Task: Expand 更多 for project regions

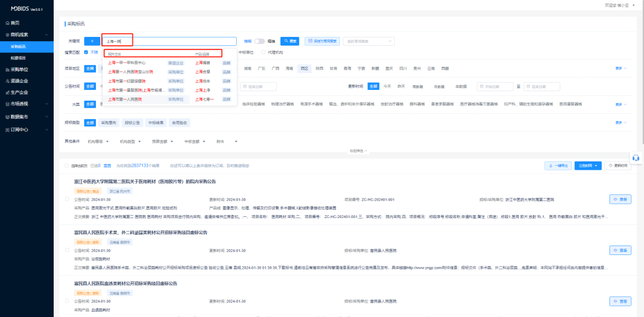Action: [621, 69]
